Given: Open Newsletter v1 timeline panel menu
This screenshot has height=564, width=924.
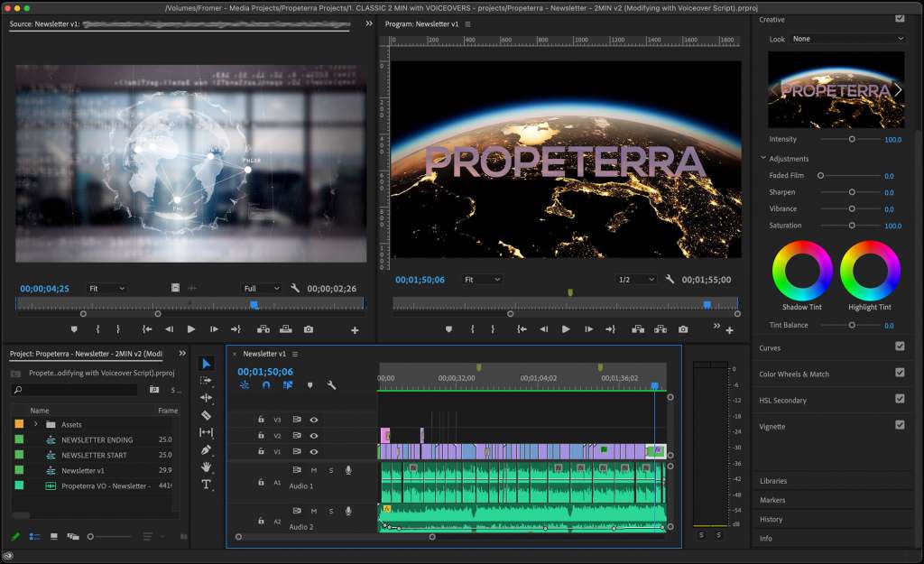Looking at the screenshot, I should (x=295, y=354).
